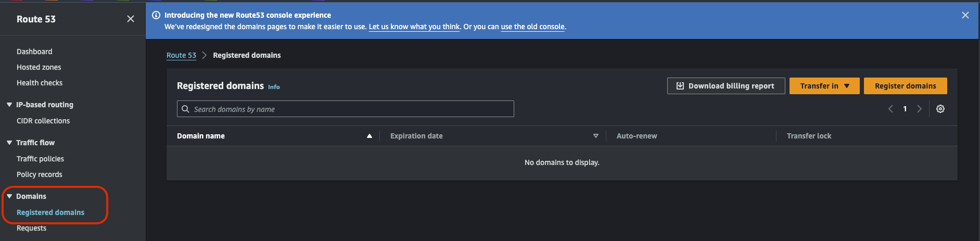Close the Route 53 navigation sidebar
Viewport: 980px width, 241px height.
click(x=131, y=19)
